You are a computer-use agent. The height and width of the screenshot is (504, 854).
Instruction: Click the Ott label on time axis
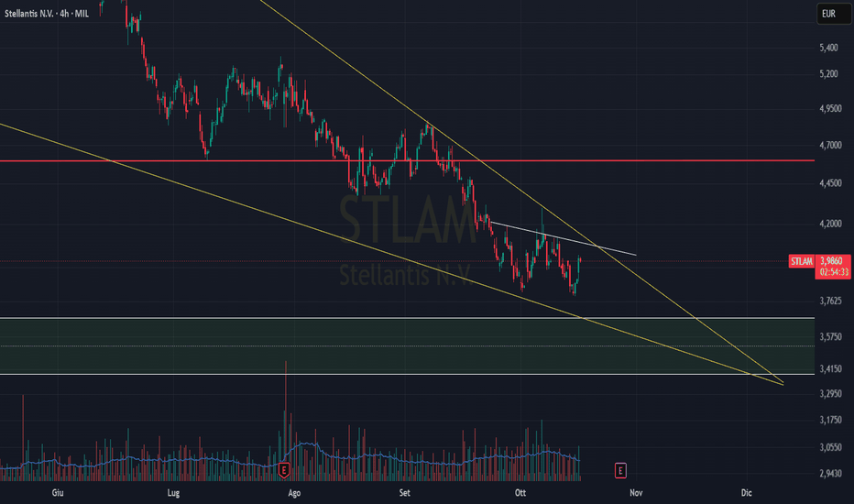click(520, 493)
